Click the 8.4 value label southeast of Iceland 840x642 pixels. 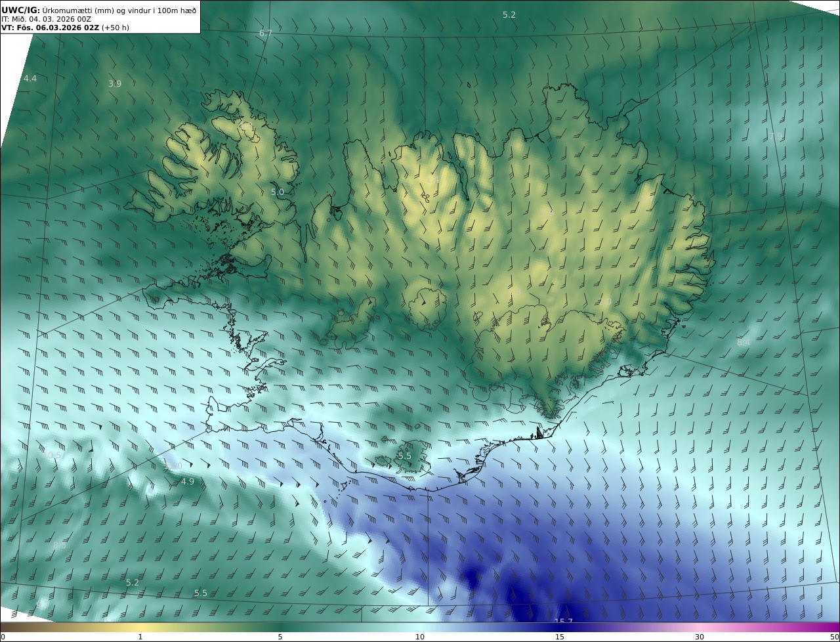744,342
